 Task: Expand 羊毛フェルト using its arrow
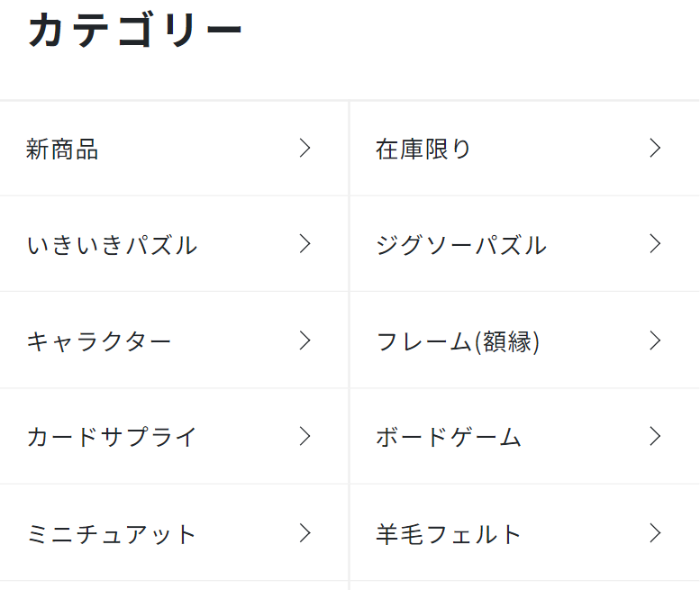pyautogui.click(x=655, y=533)
